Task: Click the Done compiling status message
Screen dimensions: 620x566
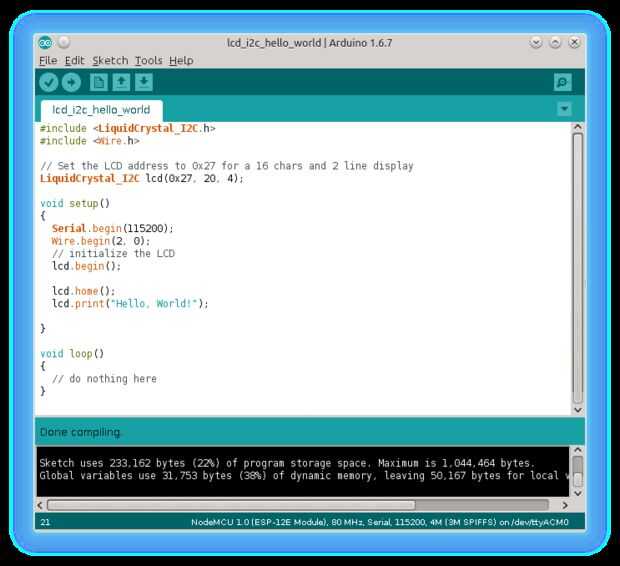Action: [80, 432]
